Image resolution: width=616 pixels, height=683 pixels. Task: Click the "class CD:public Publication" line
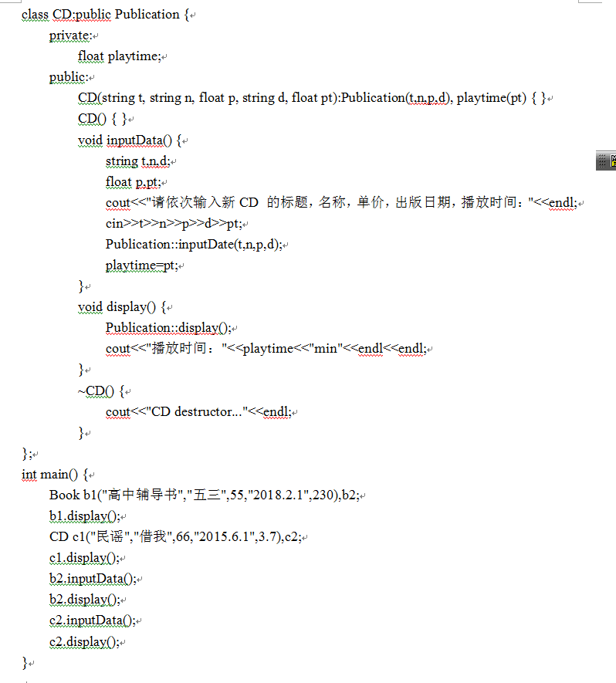click(105, 15)
